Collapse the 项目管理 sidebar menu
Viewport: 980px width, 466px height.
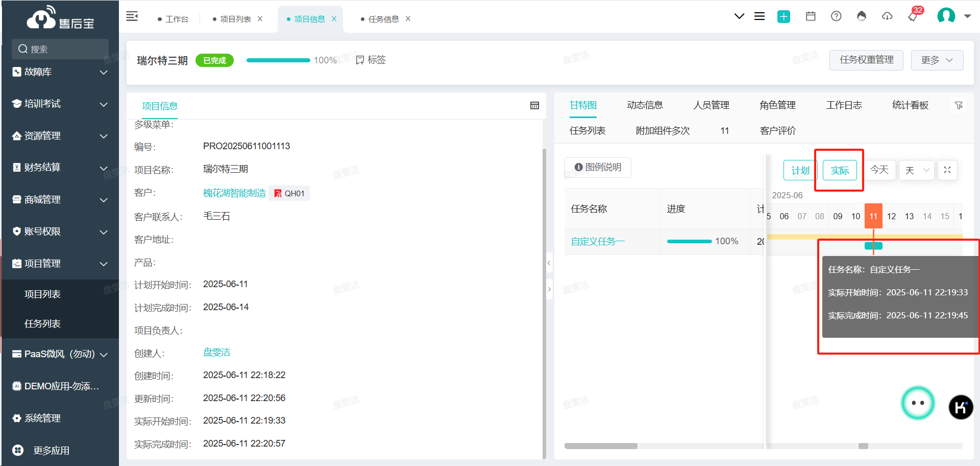(60, 264)
